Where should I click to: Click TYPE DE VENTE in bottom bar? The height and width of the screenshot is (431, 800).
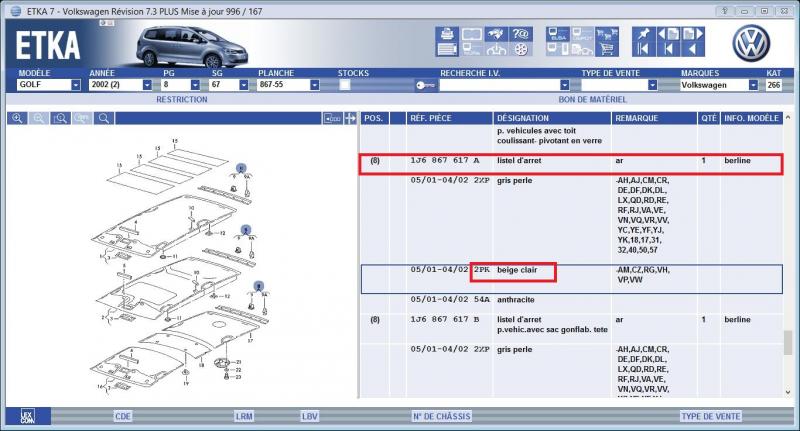(711, 416)
